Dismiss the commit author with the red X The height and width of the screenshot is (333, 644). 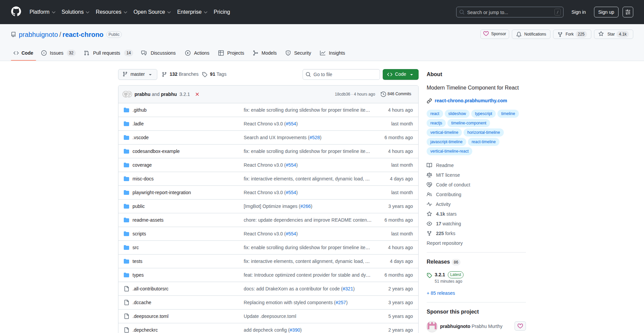(x=197, y=94)
